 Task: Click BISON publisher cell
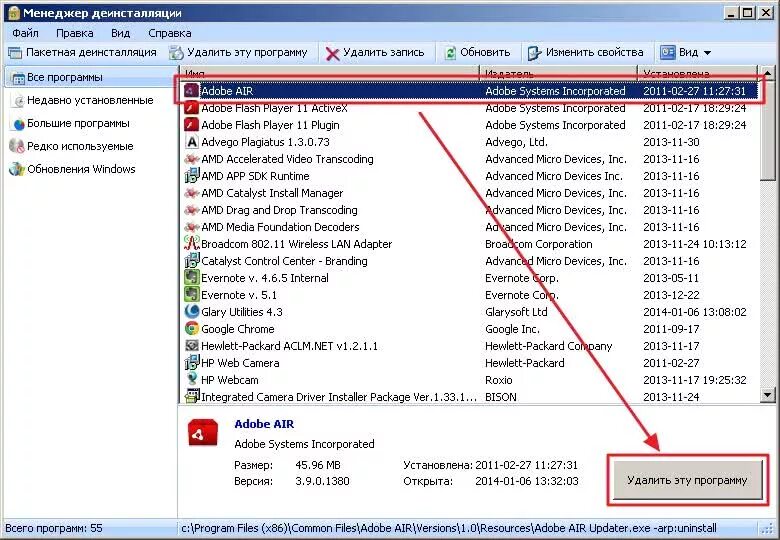(501, 397)
